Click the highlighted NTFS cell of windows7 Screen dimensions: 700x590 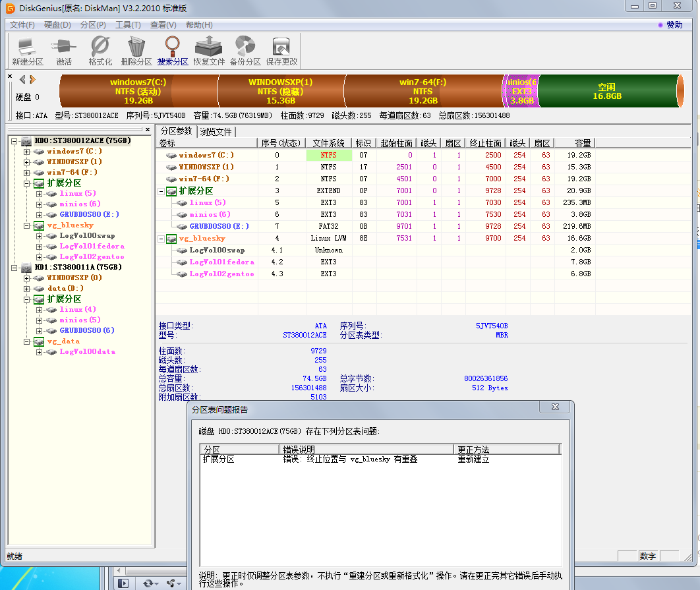(328, 155)
